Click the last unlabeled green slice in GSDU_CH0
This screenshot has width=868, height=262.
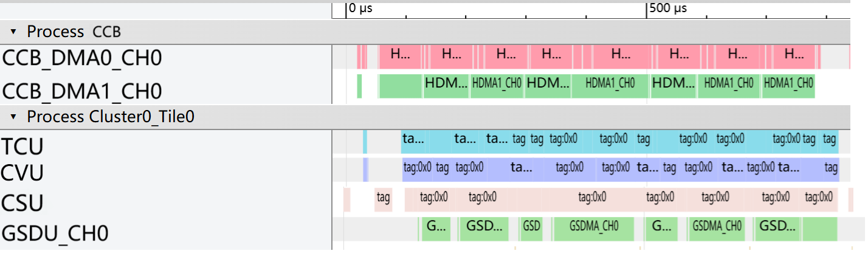pyautogui.click(x=819, y=229)
